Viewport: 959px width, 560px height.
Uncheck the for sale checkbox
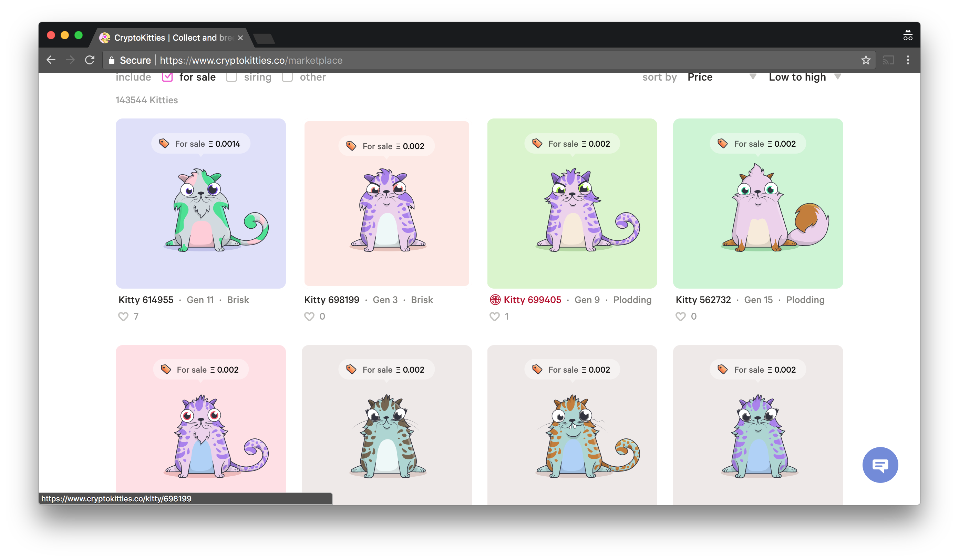coord(167,77)
